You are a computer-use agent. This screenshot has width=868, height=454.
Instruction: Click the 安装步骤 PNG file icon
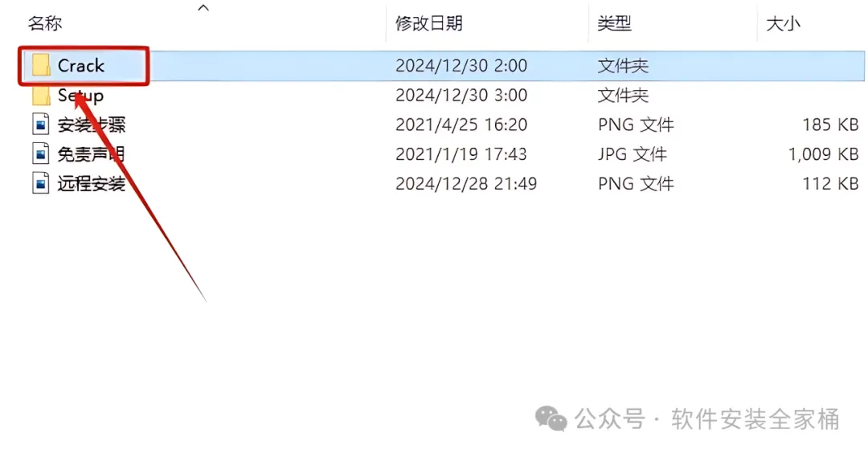pyautogui.click(x=41, y=125)
